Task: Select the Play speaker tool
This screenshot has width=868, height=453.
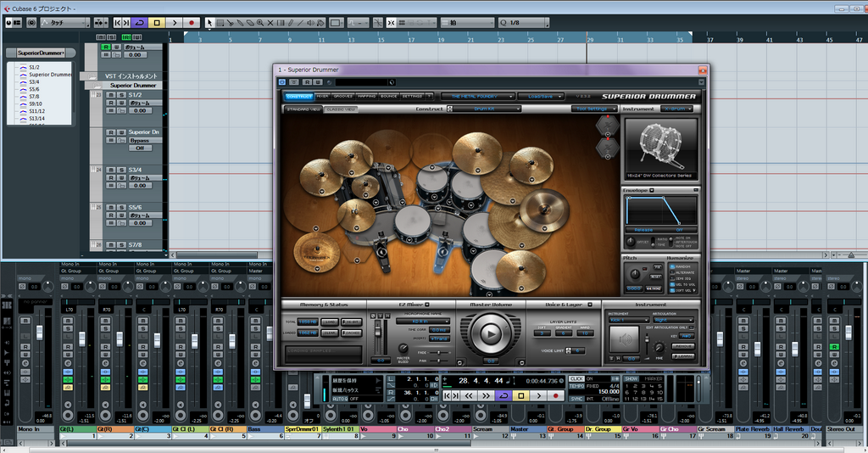Action: click(310, 23)
